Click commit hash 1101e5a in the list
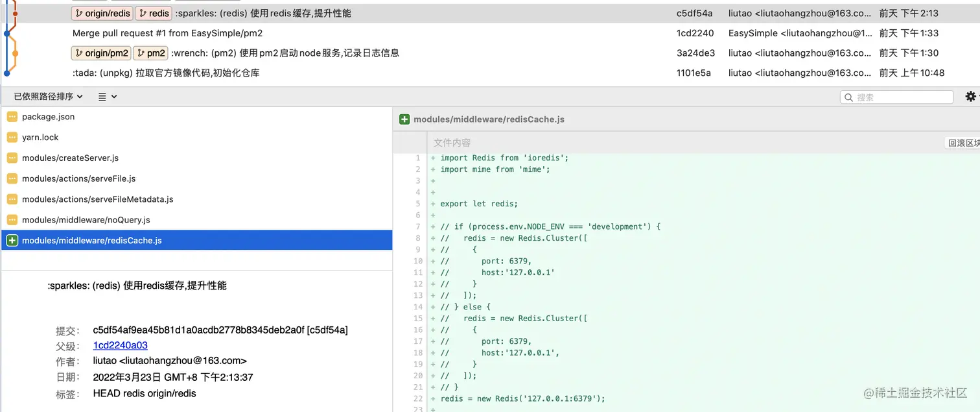This screenshot has height=412, width=980. click(x=694, y=73)
